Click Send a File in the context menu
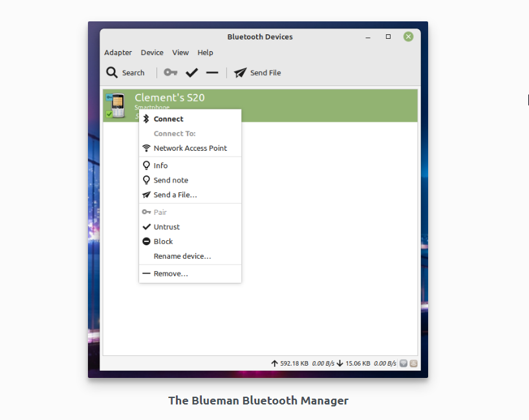 [x=175, y=195]
